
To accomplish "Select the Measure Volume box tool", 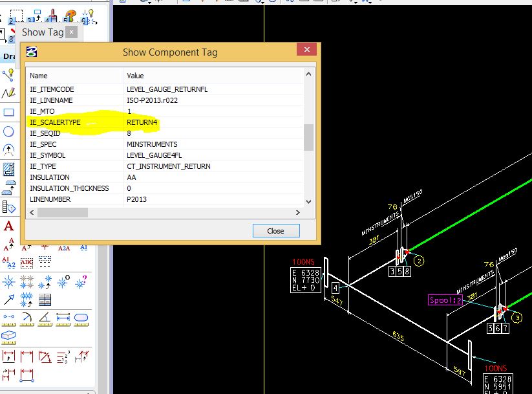I will (x=8, y=337).
